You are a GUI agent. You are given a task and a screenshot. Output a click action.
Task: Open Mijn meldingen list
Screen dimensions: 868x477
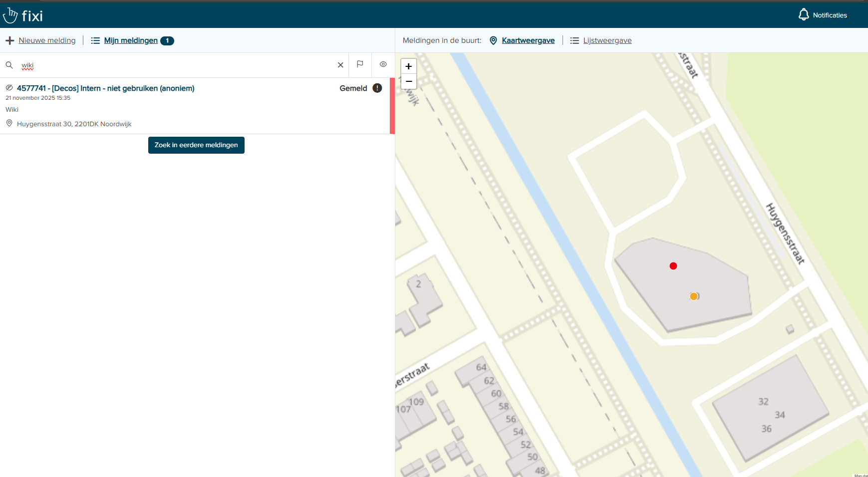tap(131, 40)
